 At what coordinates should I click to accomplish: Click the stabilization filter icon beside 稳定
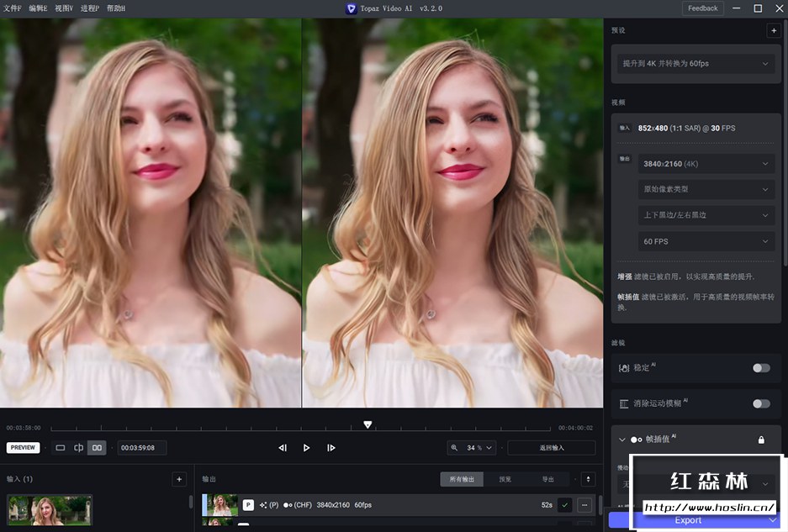point(624,367)
